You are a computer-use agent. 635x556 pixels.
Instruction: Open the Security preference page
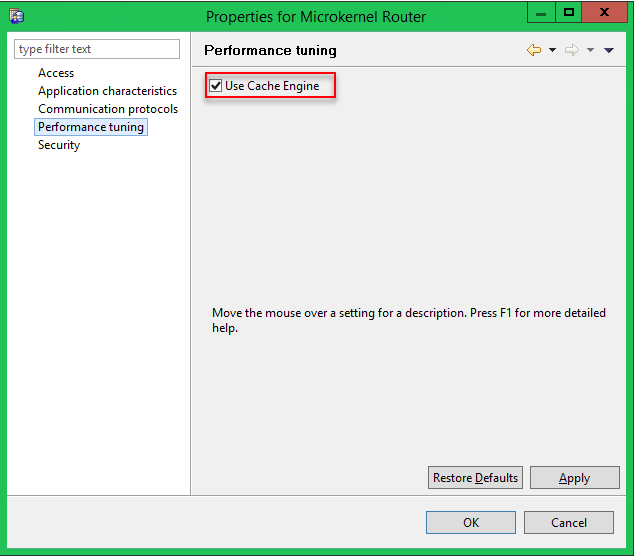(59, 145)
